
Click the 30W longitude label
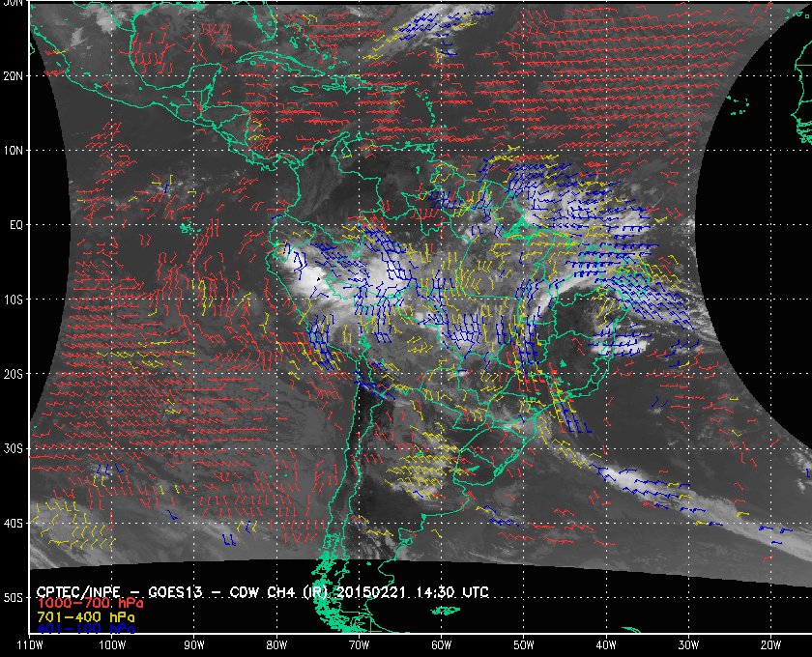point(688,645)
